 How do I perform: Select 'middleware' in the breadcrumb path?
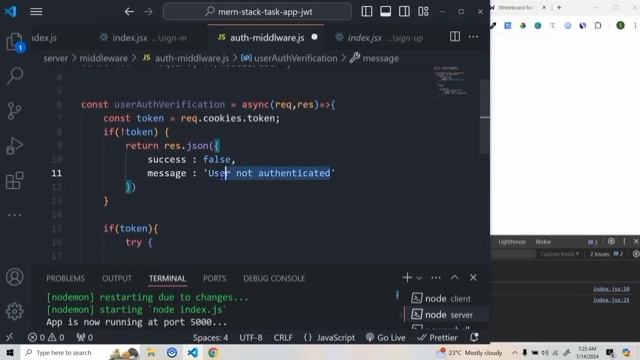click(x=103, y=58)
